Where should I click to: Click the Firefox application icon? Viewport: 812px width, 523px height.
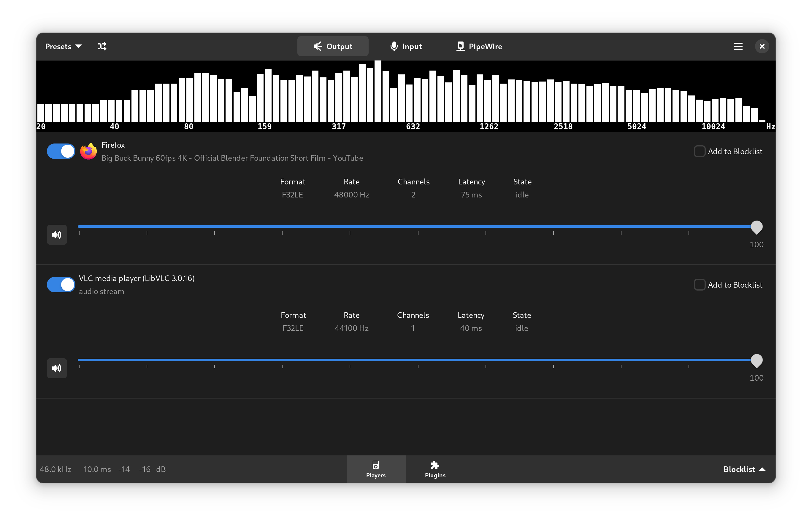tap(88, 151)
